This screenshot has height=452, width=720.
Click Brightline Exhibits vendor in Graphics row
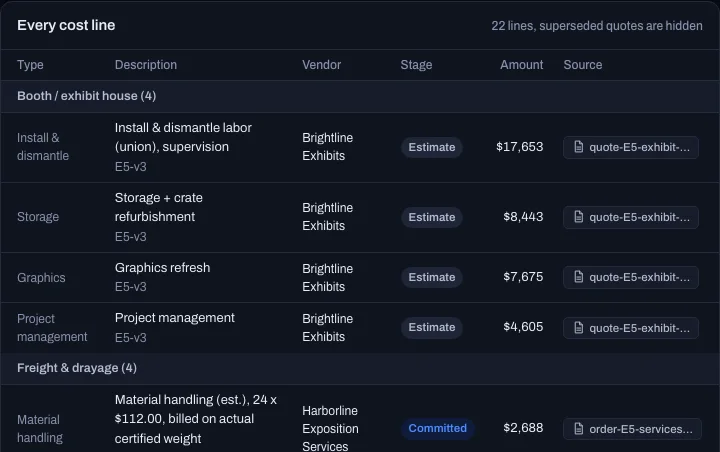pos(327,278)
